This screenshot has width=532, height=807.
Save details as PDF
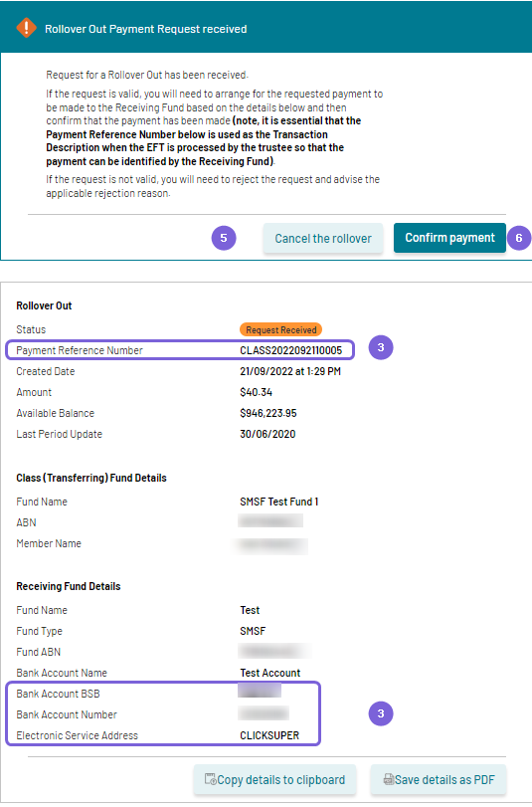coord(439,780)
